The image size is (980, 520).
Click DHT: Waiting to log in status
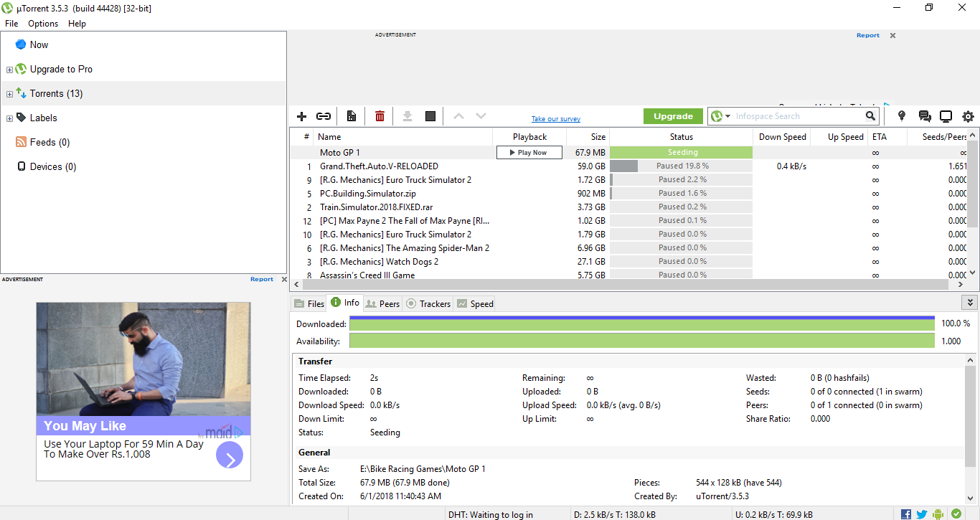tap(491, 514)
